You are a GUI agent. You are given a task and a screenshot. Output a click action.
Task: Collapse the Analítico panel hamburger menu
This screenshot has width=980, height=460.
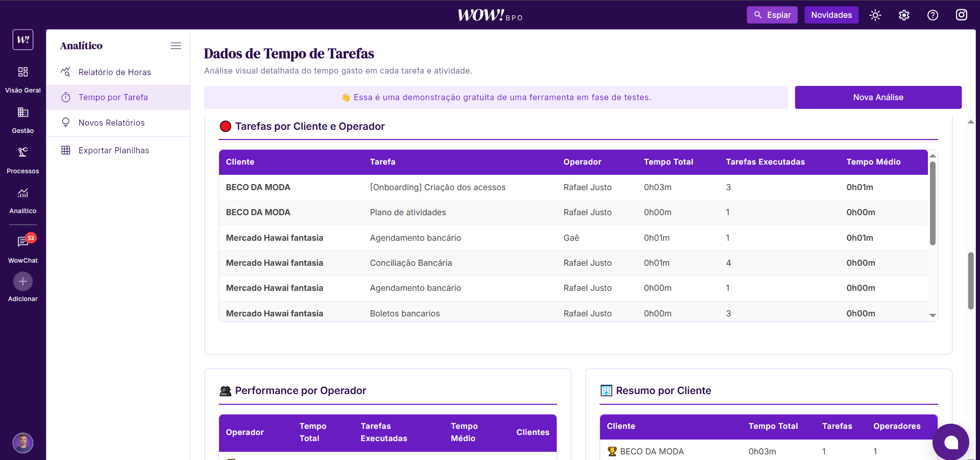[x=176, y=45]
